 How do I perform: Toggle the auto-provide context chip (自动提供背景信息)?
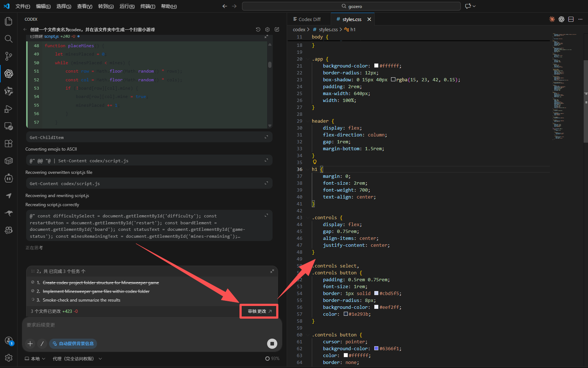click(x=73, y=343)
